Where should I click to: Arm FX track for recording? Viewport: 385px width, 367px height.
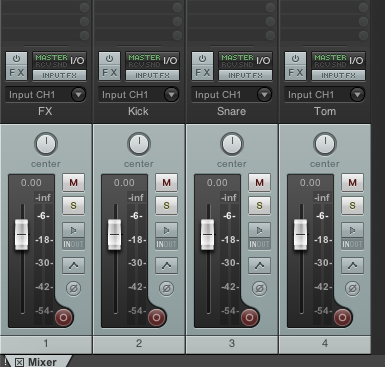click(63, 317)
